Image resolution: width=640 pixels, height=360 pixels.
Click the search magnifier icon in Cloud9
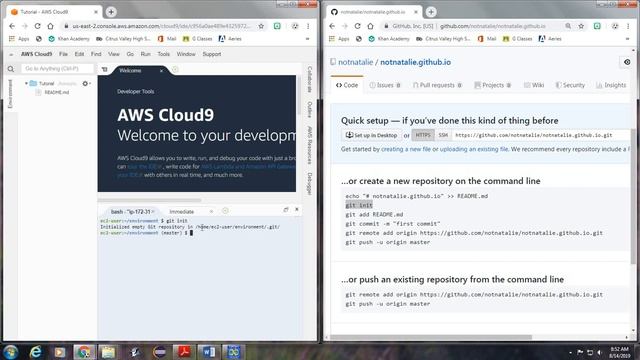[x=11, y=69]
